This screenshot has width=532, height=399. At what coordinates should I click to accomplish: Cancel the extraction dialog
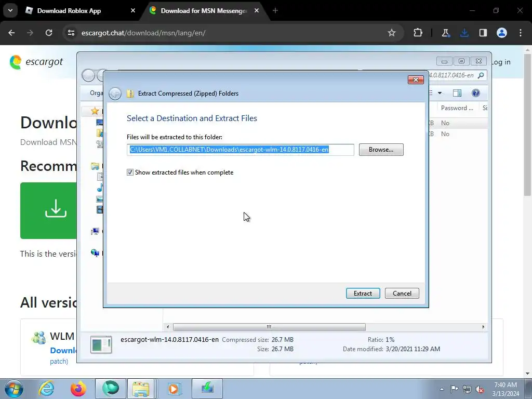point(402,293)
